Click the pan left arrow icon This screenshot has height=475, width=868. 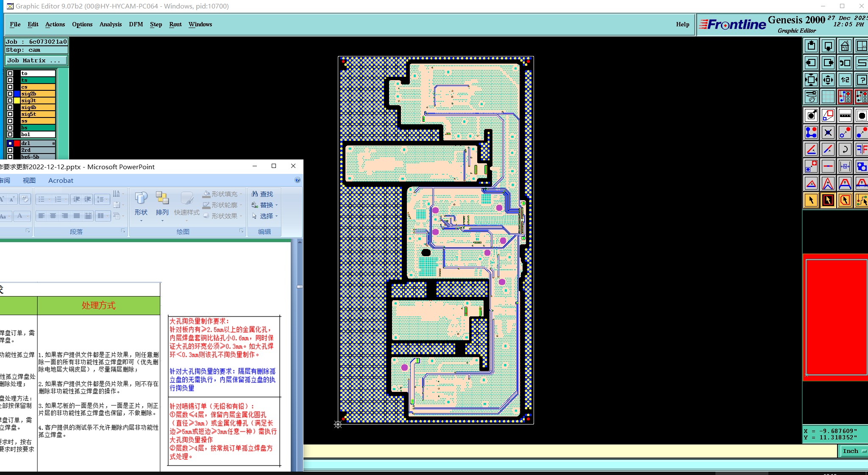coord(811,63)
